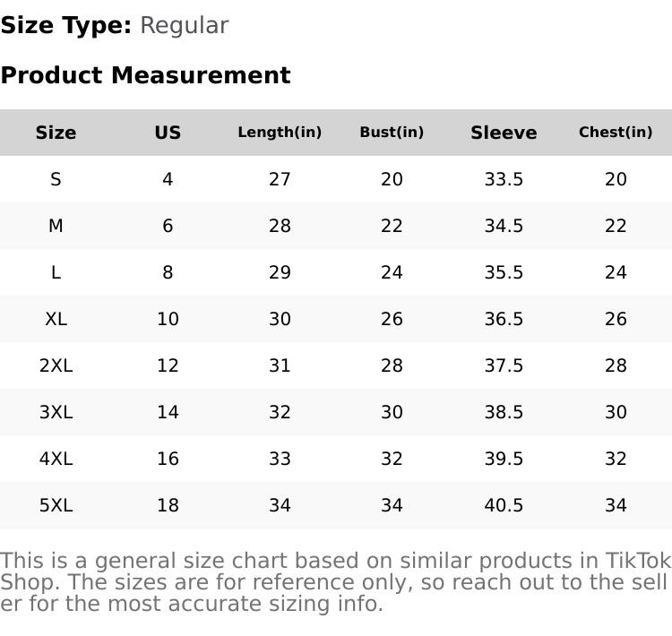Click US size 12 cell
Viewport: 672px width, 636px height.
point(168,365)
